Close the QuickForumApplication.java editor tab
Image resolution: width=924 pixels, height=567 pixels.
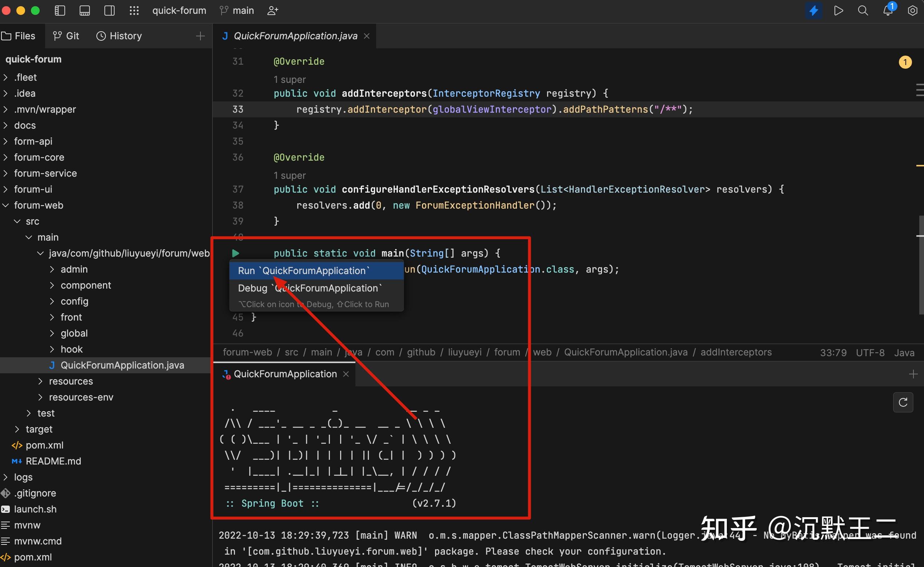pos(367,36)
